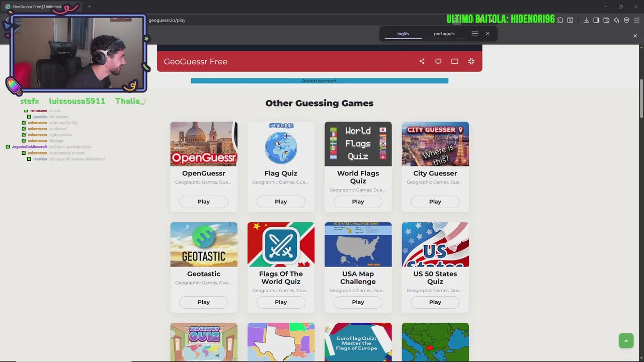Open the Geotastic thumbnail
This screenshot has width=644, height=362.
(x=204, y=244)
